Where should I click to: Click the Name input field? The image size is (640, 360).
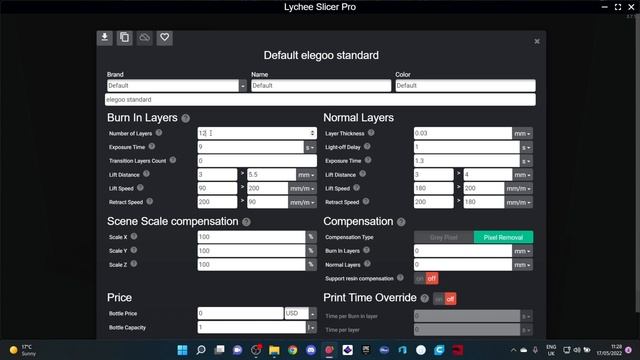pyautogui.click(x=321, y=86)
